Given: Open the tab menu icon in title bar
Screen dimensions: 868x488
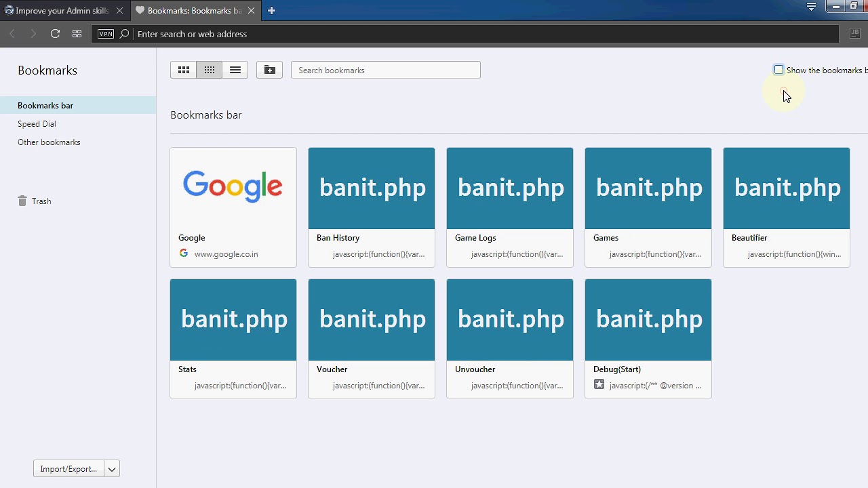Looking at the screenshot, I should tap(811, 7).
